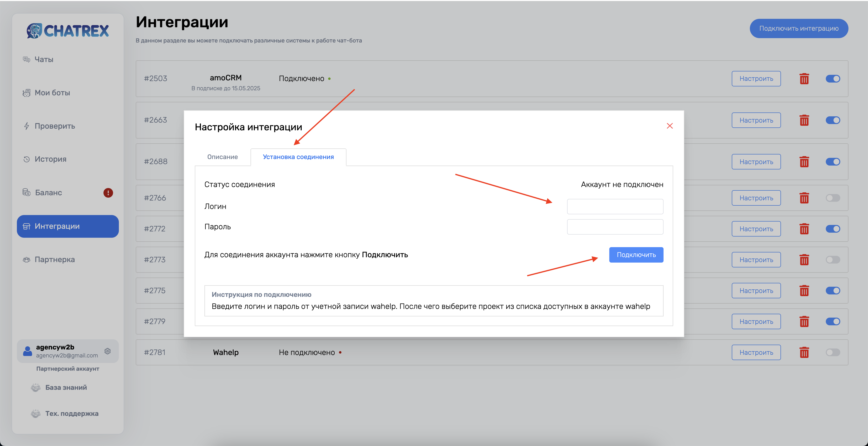
Task: Click Настроить in row #2772
Action: 756,229
